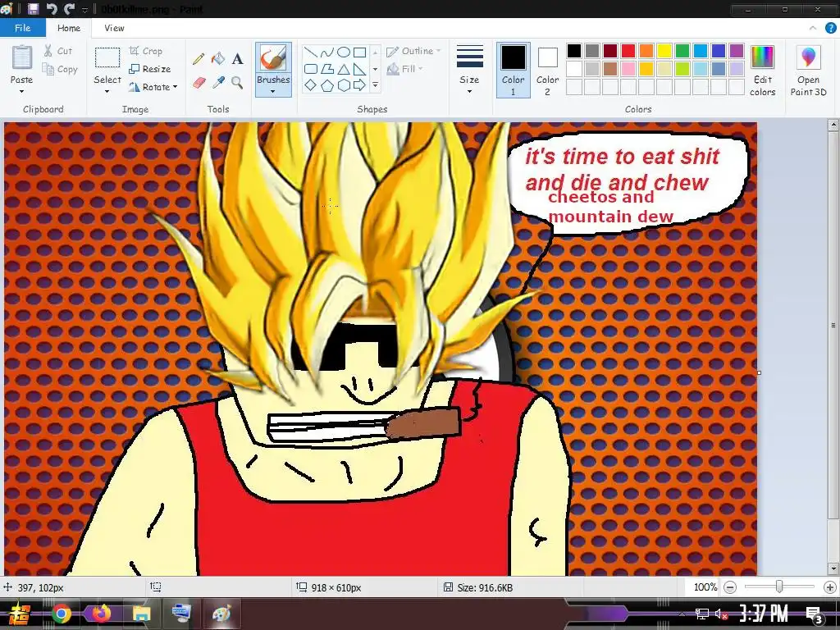Activate the Color 1 selector
This screenshot has height=630, width=840.
coord(514,71)
